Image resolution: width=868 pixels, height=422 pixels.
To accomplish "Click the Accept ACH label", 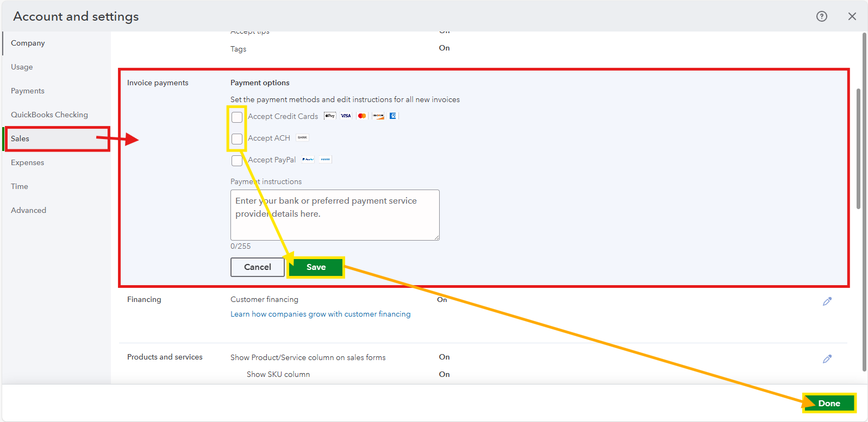I will click(x=269, y=138).
